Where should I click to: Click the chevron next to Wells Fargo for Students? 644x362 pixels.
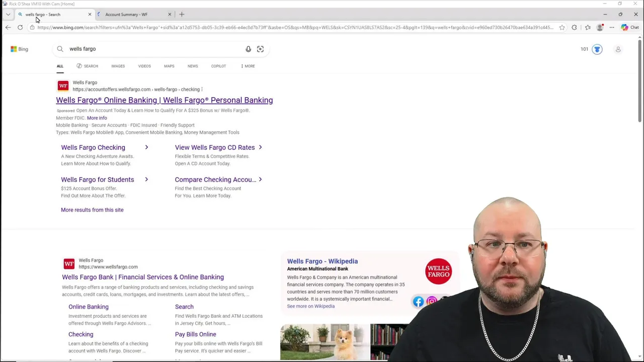tap(146, 179)
